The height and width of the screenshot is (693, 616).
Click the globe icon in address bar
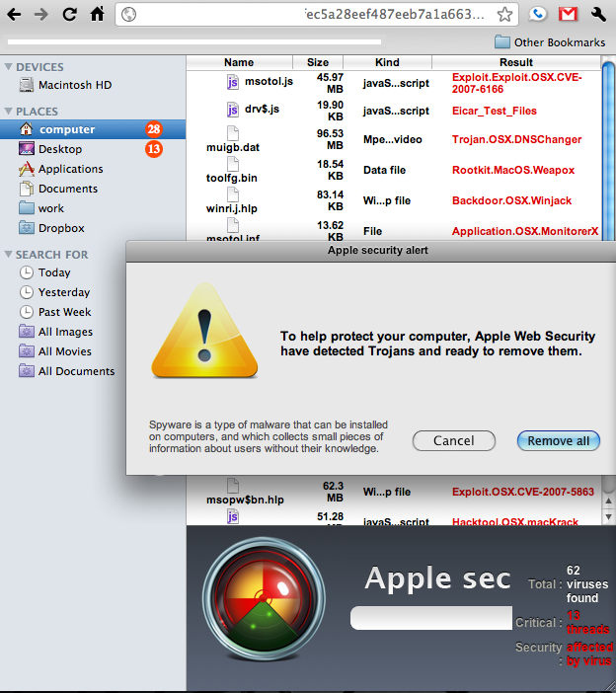(128, 15)
